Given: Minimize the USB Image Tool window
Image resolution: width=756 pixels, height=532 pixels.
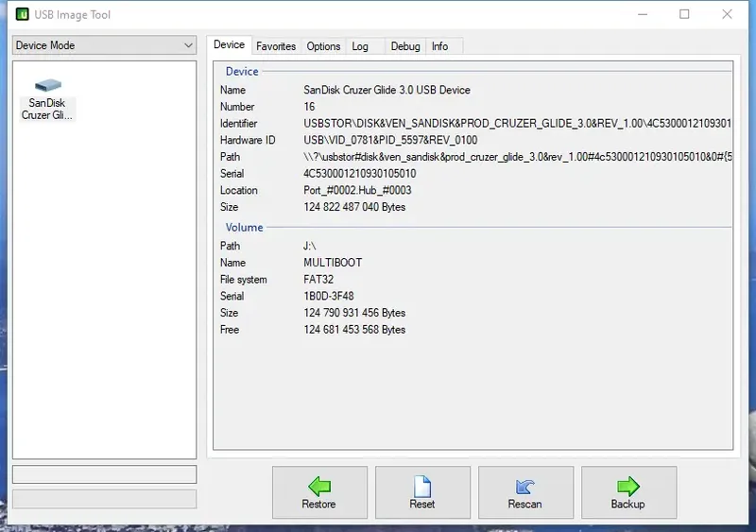Looking at the screenshot, I should coord(643,14).
